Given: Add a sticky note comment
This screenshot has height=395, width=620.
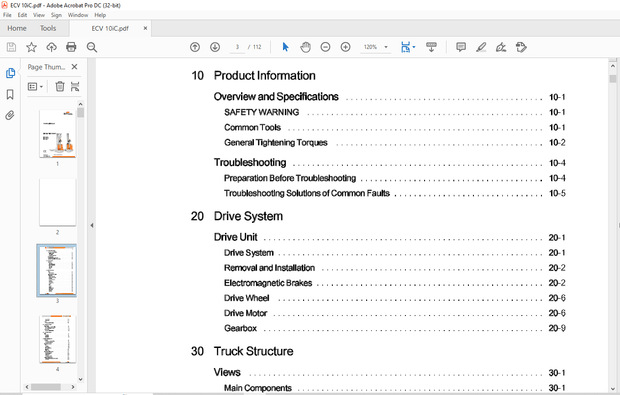Looking at the screenshot, I should click(461, 47).
